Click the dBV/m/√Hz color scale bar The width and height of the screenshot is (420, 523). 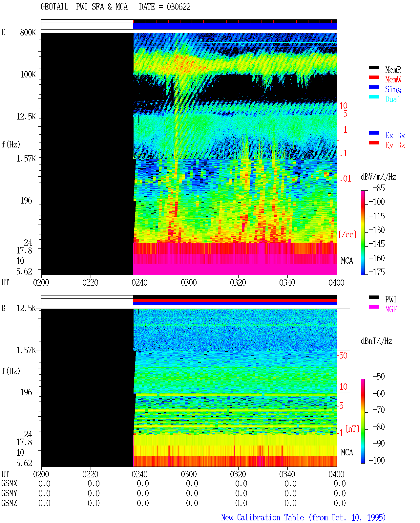(x=363, y=232)
